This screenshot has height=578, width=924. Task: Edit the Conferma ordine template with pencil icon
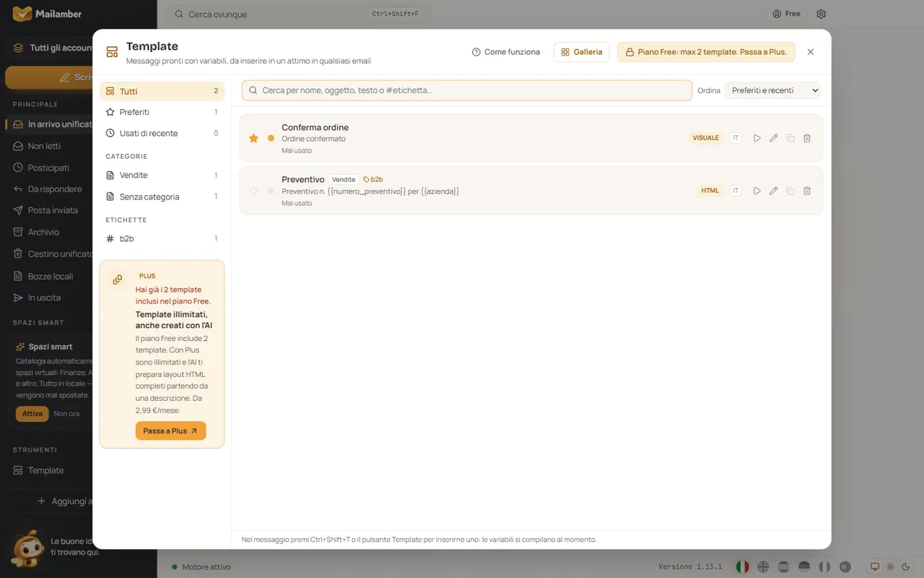click(774, 138)
